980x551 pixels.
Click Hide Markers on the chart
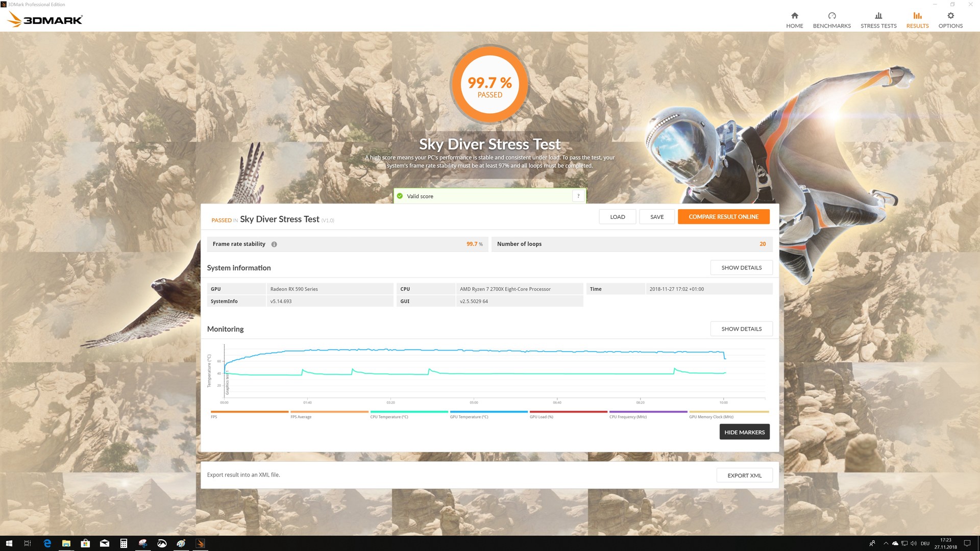point(744,432)
